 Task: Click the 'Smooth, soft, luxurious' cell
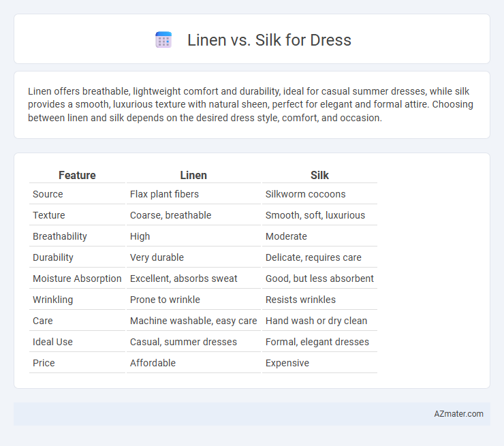(319, 215)
